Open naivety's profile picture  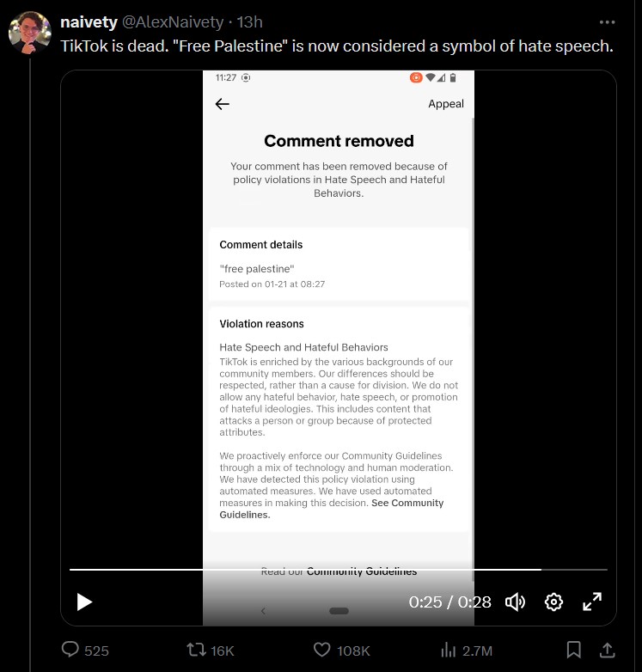click(30, 33)
